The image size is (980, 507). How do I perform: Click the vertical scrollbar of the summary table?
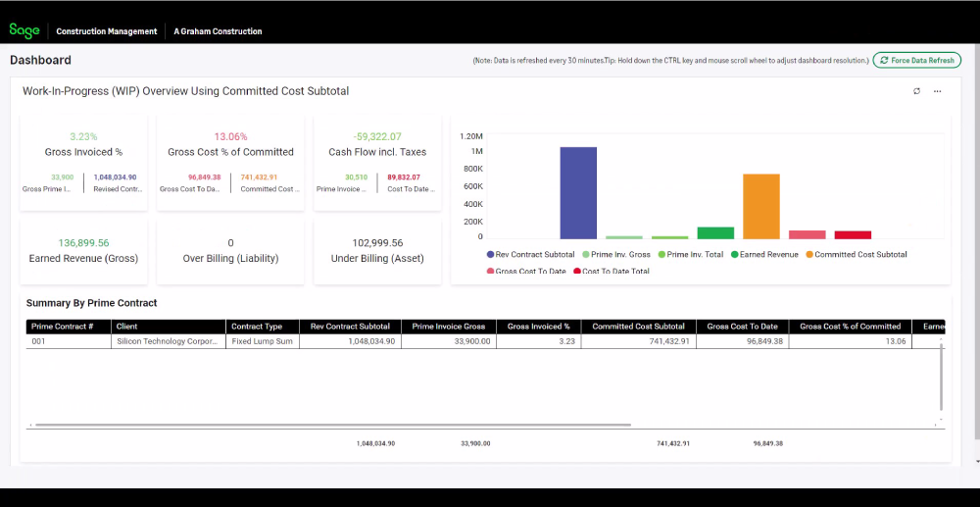[x=941, y=376]
